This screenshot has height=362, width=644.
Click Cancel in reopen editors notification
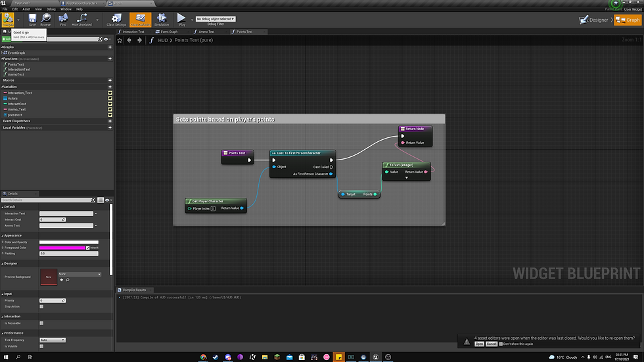492,344
